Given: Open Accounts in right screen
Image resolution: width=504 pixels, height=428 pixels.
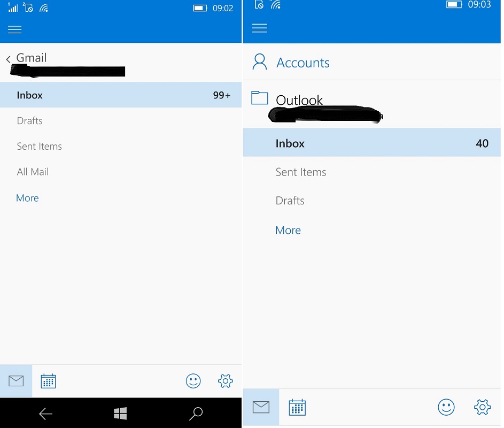Looking at the screenshot, I should [303, 63].
